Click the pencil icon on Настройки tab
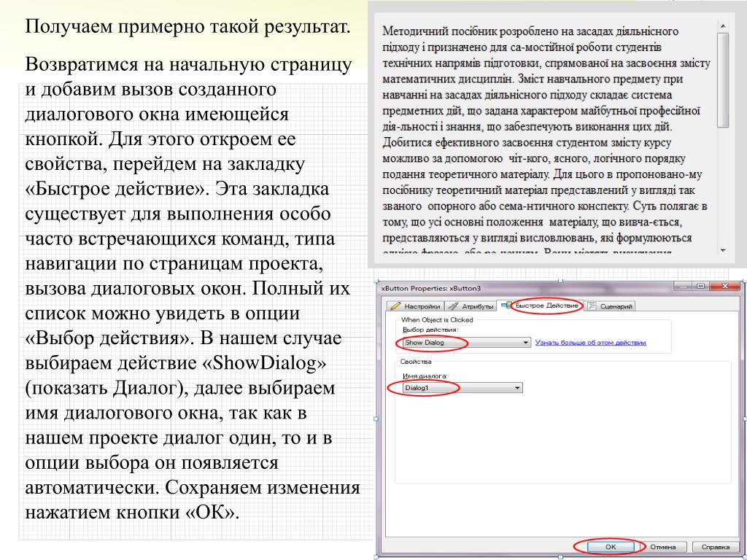 (x=395, y=306)
